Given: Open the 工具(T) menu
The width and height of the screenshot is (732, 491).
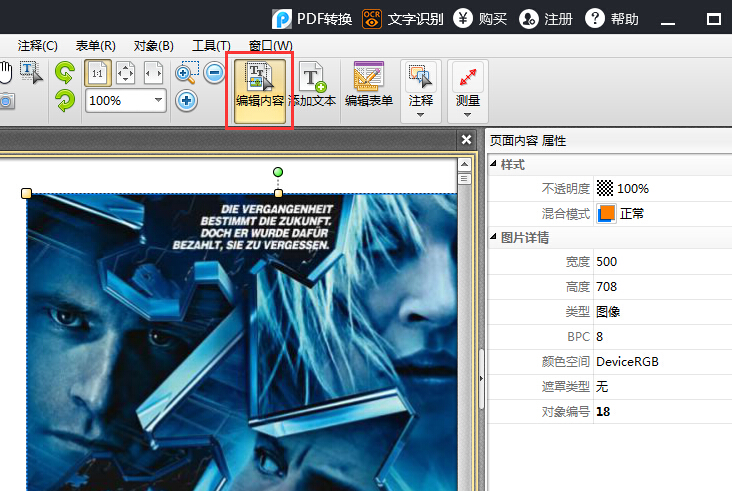Looking at the screenshot, I should 211,46.
